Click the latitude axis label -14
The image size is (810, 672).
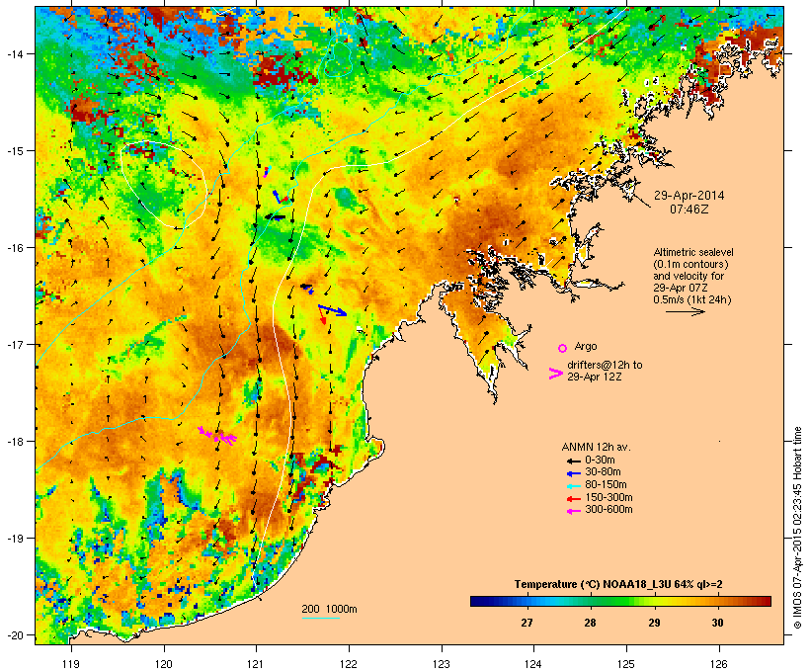click(x=14, y=53)
